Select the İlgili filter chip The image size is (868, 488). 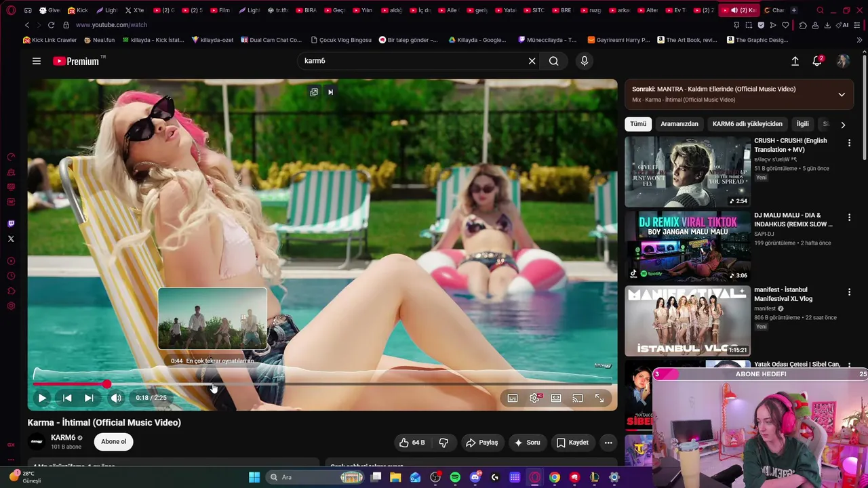(x=803, y=124)
